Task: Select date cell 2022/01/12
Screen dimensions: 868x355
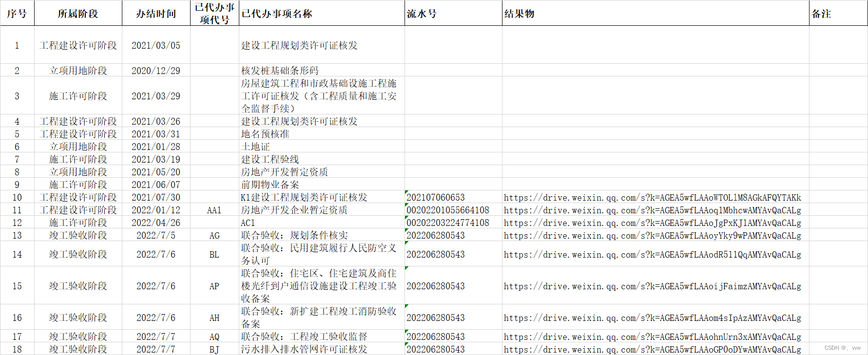Action: [156, 209]
